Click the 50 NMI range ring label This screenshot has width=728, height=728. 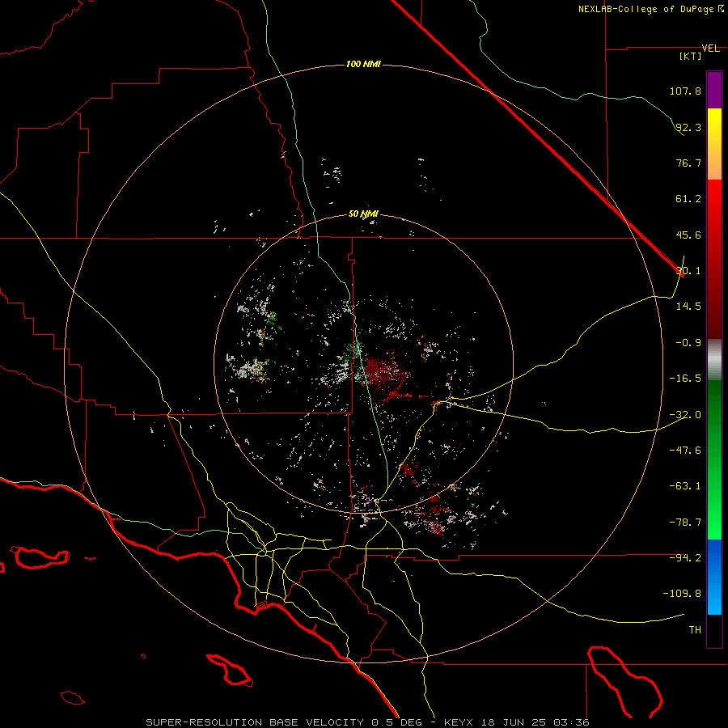363,214
